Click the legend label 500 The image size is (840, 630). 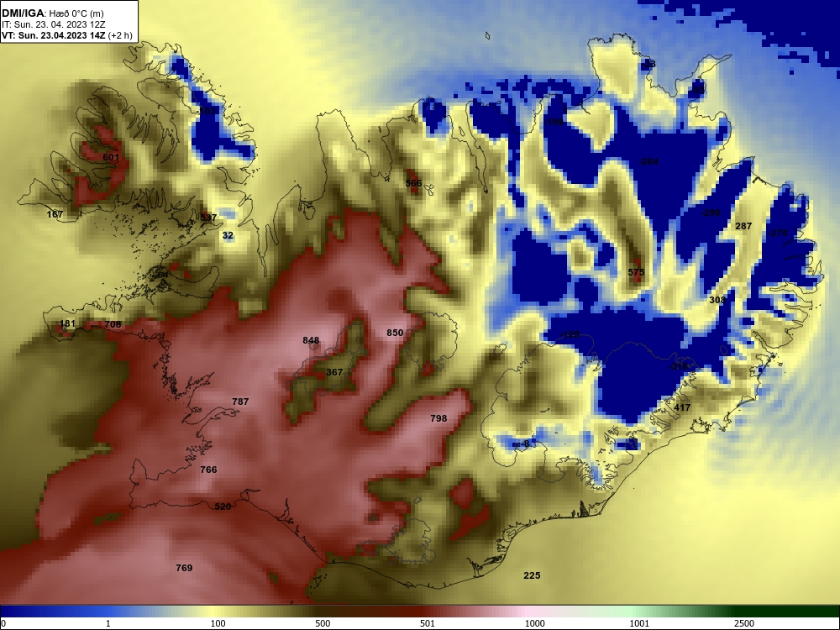tap(323, 623)
